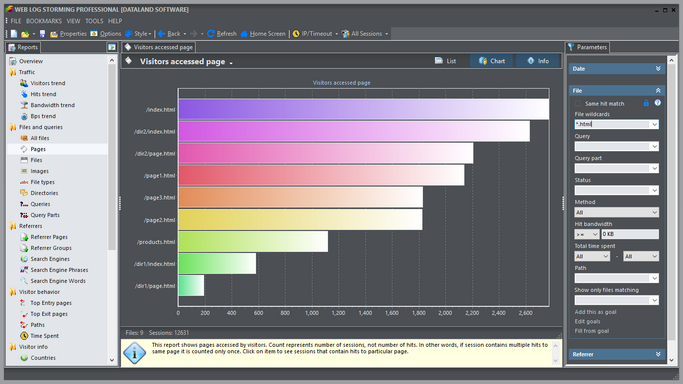
Task: Open the BOOKMARKS menu
Action: [x=44, y=21]
